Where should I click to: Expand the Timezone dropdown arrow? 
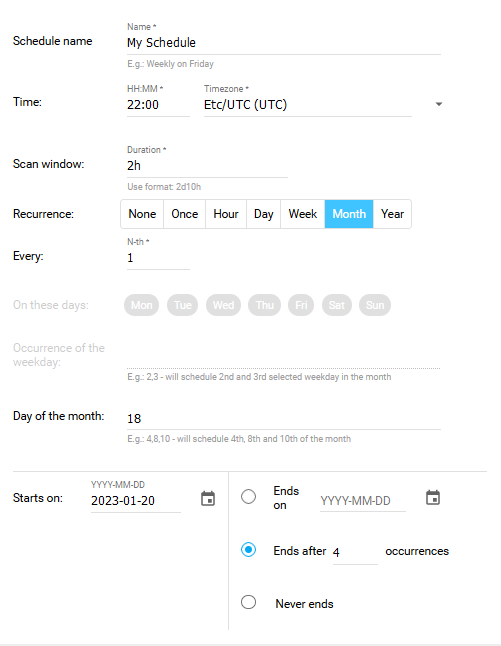[439, 104]
